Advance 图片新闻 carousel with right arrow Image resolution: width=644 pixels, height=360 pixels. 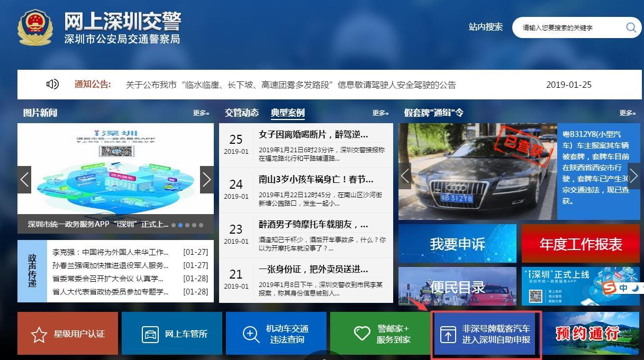(206, 180)
